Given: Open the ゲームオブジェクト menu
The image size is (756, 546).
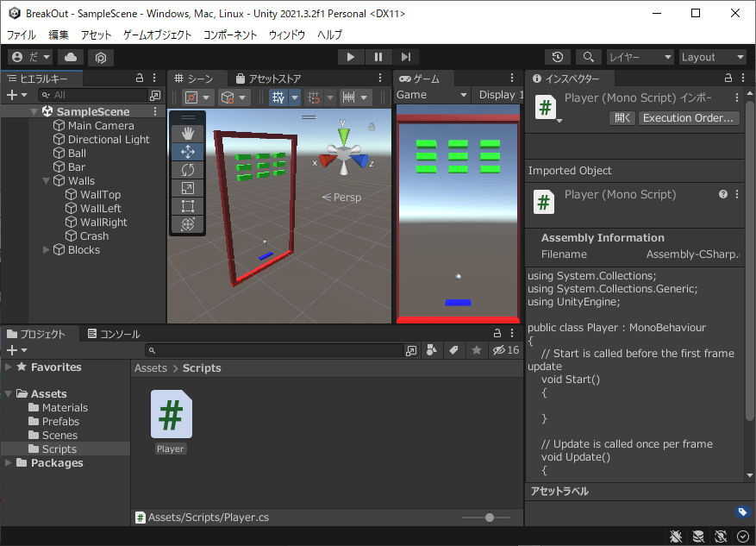Looking at the screenshot, I should click(157, 35).
